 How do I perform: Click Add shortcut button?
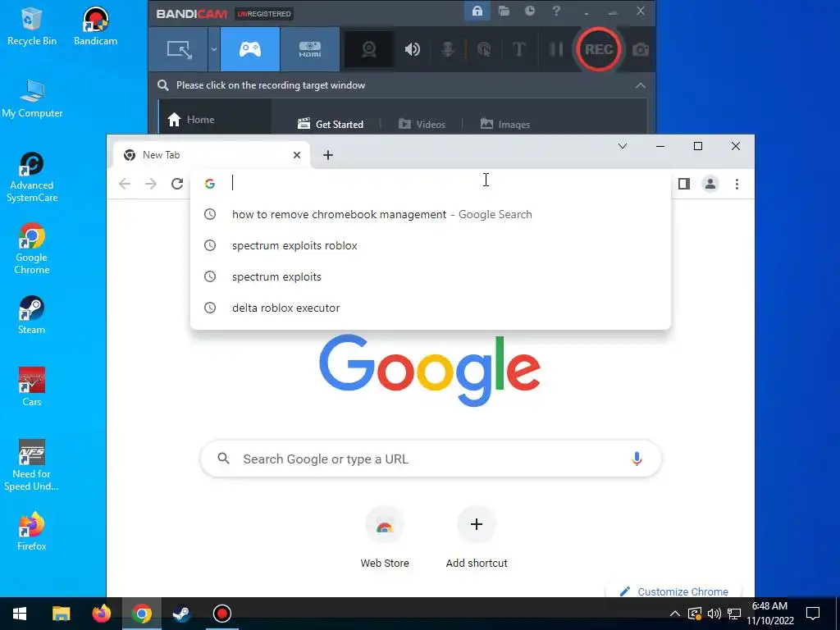477,537
